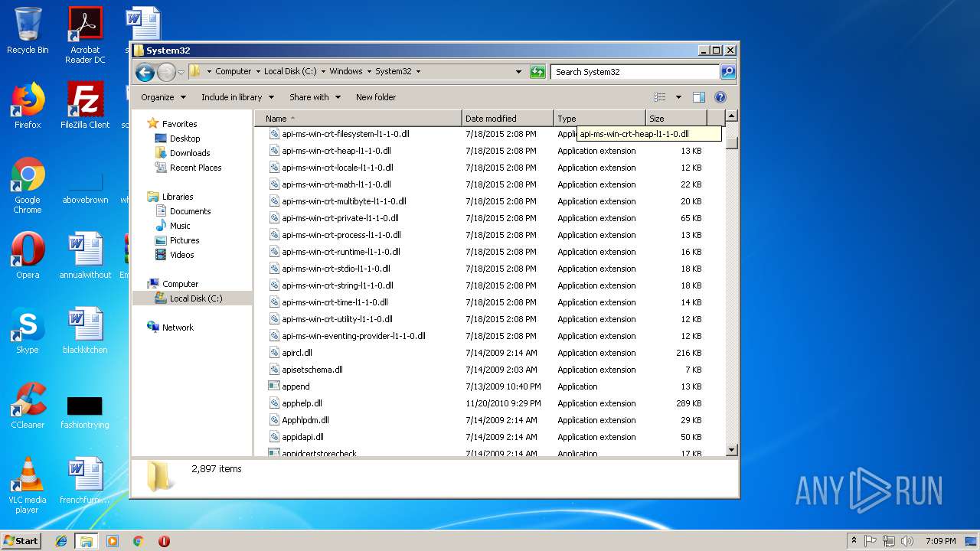Viewport: 980px width, 551px height.
Task: Click the icon of apisetschema.dll
Action: tap(275, 370)
